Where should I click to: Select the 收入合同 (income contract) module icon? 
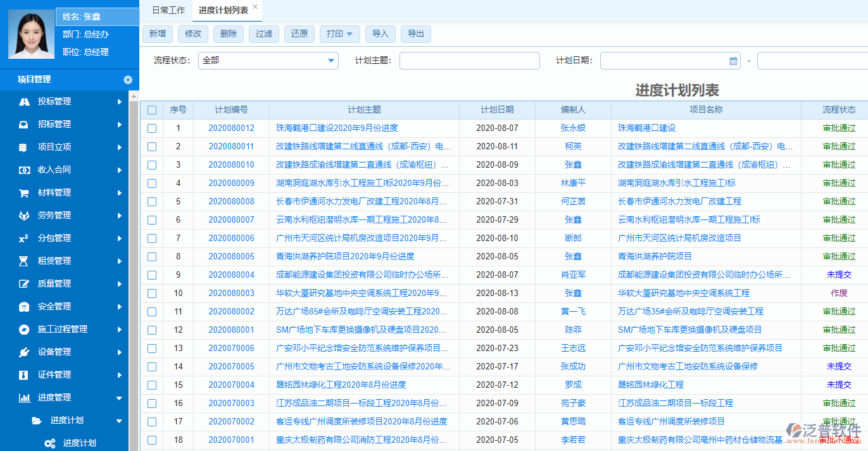pos(23,170)
